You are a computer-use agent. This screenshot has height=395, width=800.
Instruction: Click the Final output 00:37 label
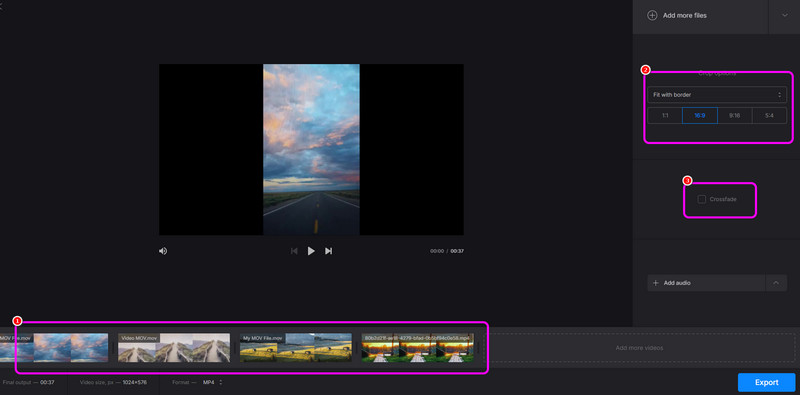[x=29, y=382]
